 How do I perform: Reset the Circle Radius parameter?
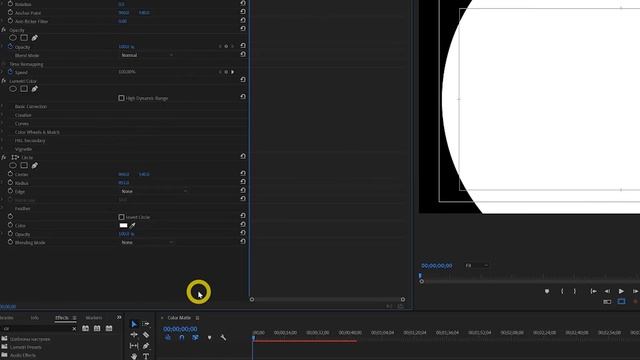[243, 182]
